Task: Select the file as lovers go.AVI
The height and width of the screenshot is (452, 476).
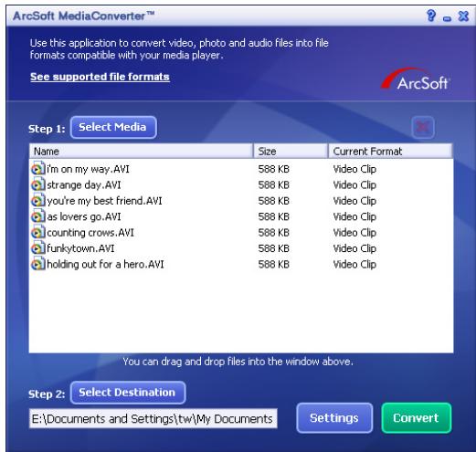Action: pyautogui.click(x=84, y=216)
